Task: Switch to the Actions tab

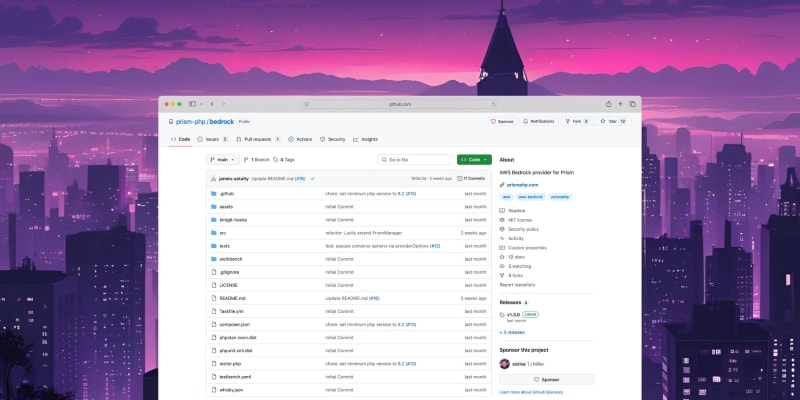Action: click(300, 139)
